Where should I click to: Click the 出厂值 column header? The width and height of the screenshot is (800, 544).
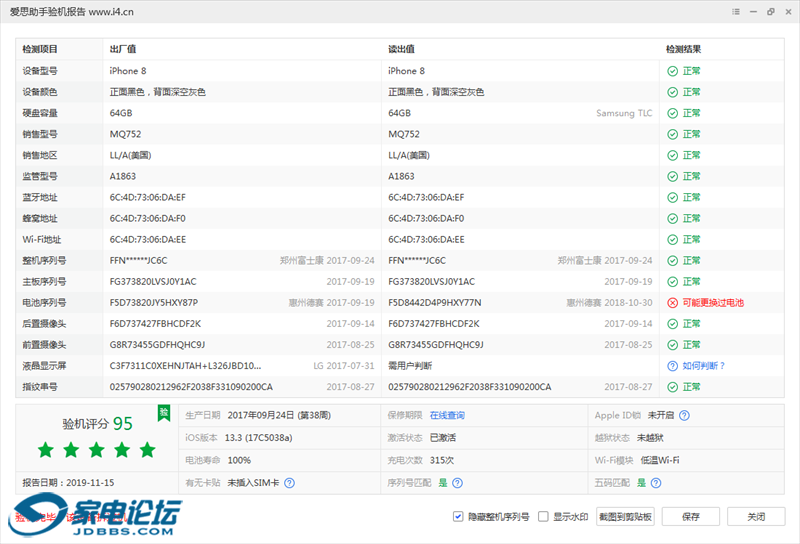123,50
